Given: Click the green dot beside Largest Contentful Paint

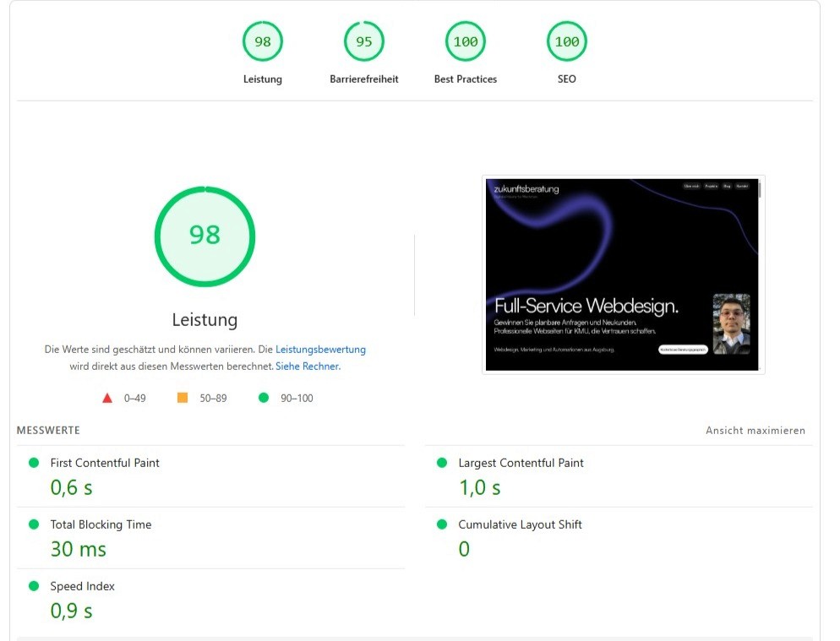Looking at the screenshot, I should point(441,463).
